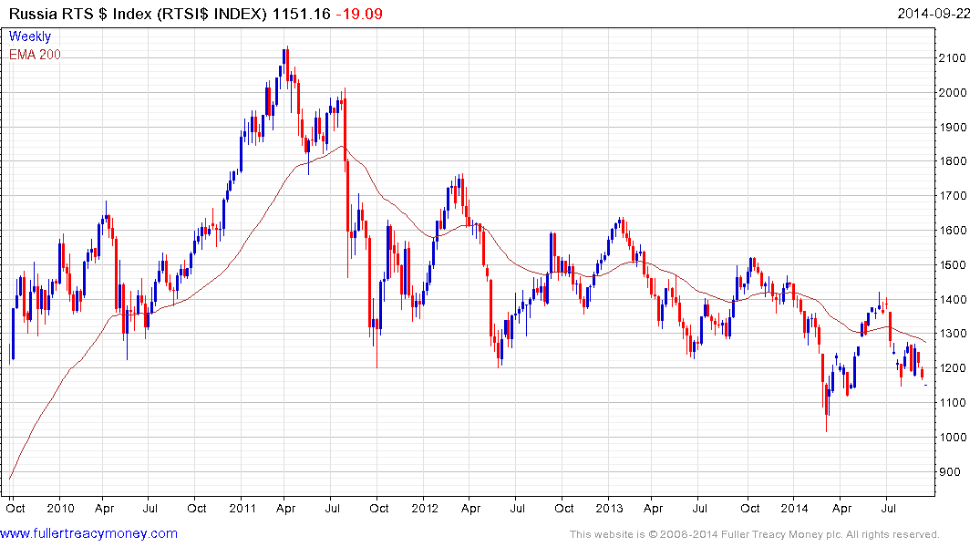
Task: Click the 1200 price axis label
Action: point(953,368)
